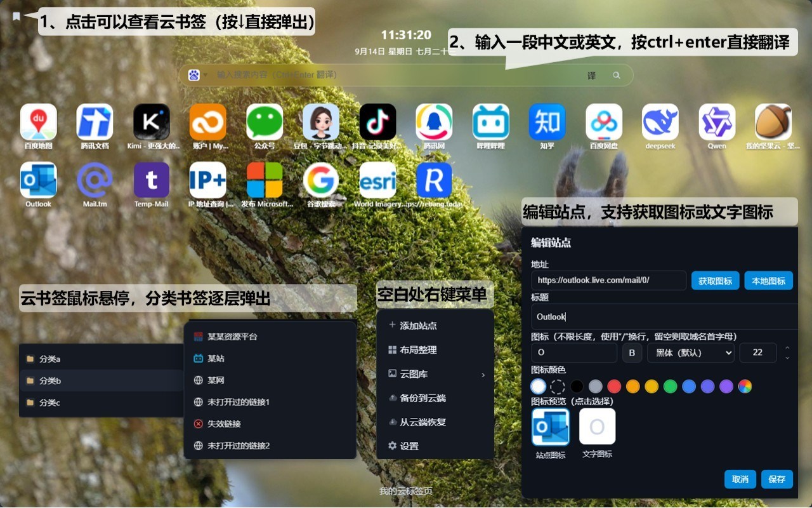Toggle the B bold button

pyautogui.click(x=632, y=352)
